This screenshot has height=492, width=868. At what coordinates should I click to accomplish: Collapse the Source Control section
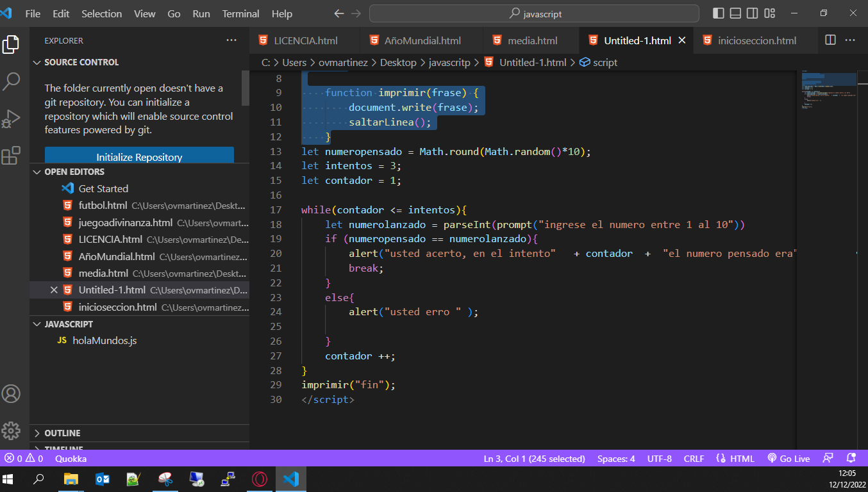pos(37,63)
